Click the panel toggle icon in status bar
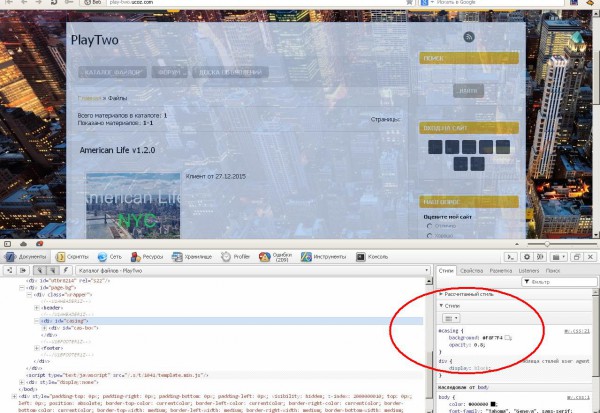Viewport: 600px width, 413px height. [7, 244]
